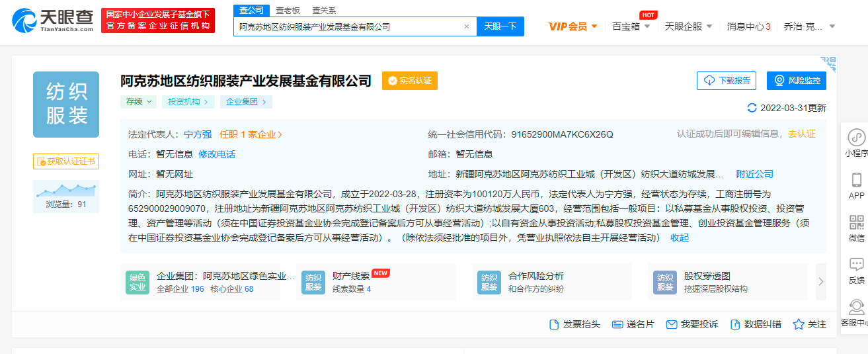This screenshot has height=354, width=868.
Task: Open legal representative 宁方强 link
Action: [198, 134]
